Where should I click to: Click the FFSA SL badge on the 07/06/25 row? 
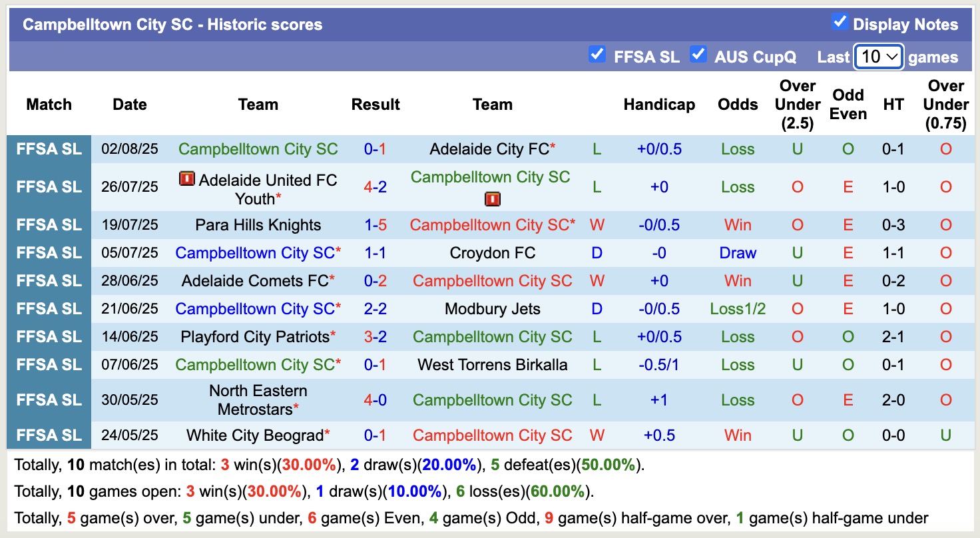[49, 365]
